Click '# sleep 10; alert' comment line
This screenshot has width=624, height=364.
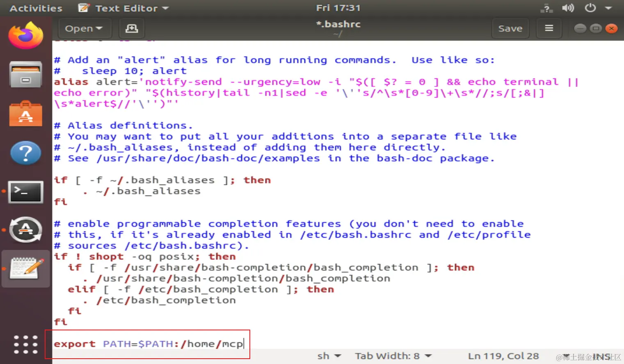pos(120,71)
